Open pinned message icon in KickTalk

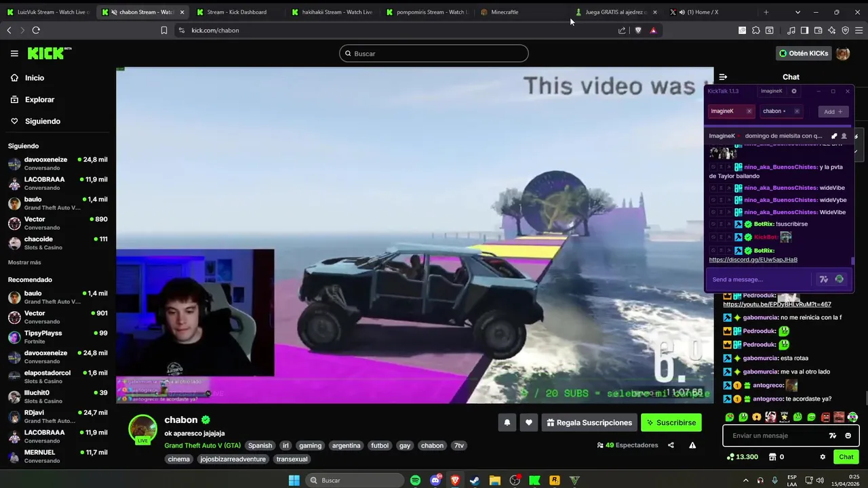[x=834, y=136]
